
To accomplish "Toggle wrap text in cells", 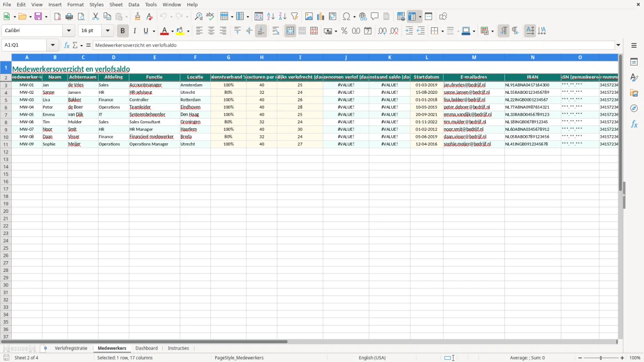I will coord(276,31).
